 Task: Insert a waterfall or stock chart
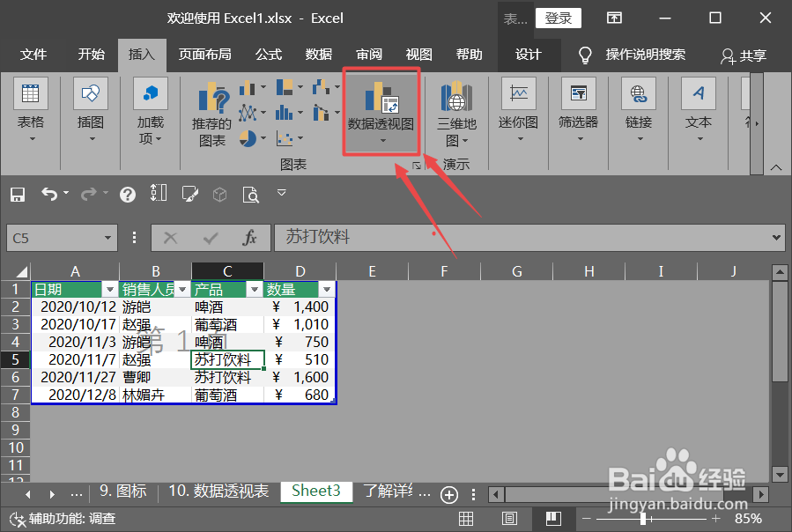326,87
